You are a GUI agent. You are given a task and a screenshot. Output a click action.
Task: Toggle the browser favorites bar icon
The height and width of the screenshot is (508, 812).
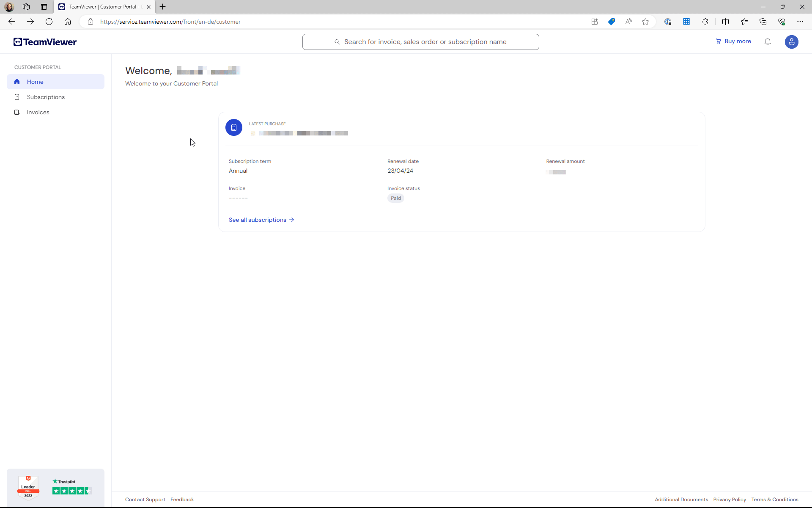pyautogui.click(x=744, y=22)
